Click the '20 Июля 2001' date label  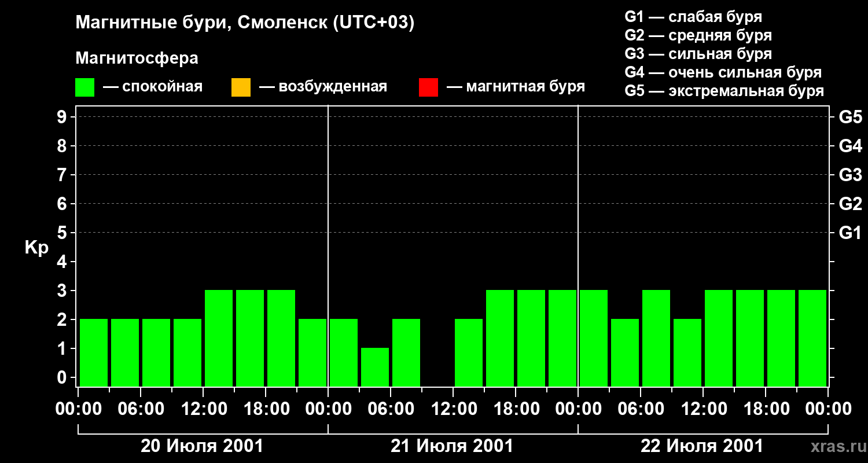[202, 446]
